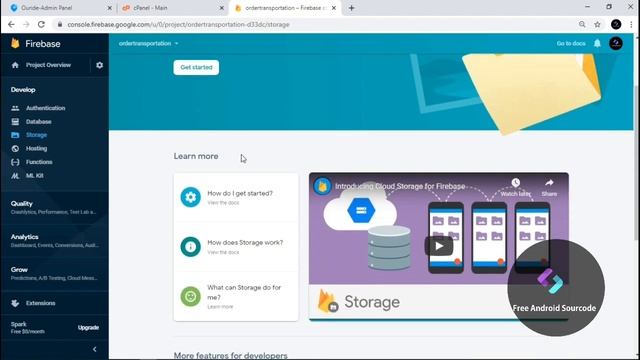640x360 pixels.
Task: Open Chrome three-dot menu
Action: pos(631,24)
